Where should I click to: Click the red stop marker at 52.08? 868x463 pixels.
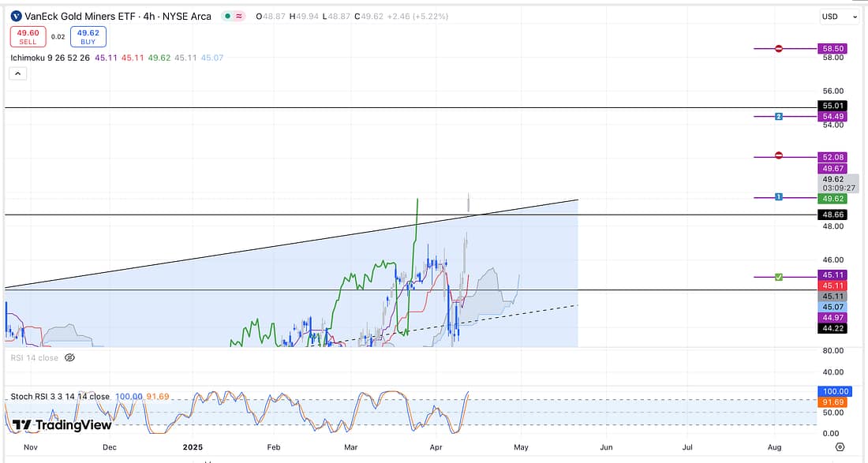click(x=779, y=156)
